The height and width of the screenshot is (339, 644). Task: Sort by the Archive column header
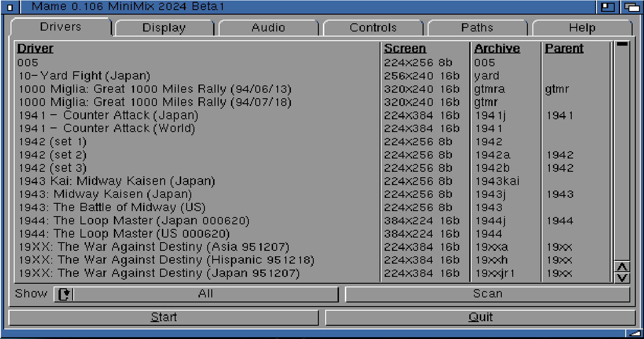tap(497, 48)
